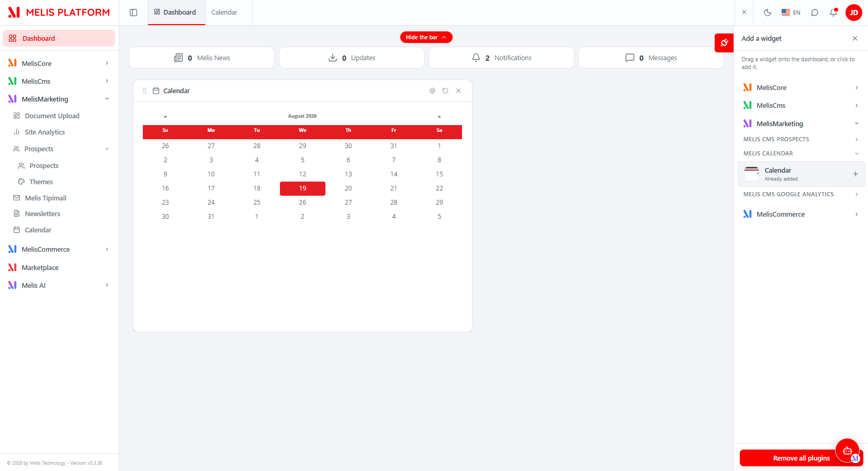
Task: Open the JD user avatar menu
Action: click(x=854, y=13)
